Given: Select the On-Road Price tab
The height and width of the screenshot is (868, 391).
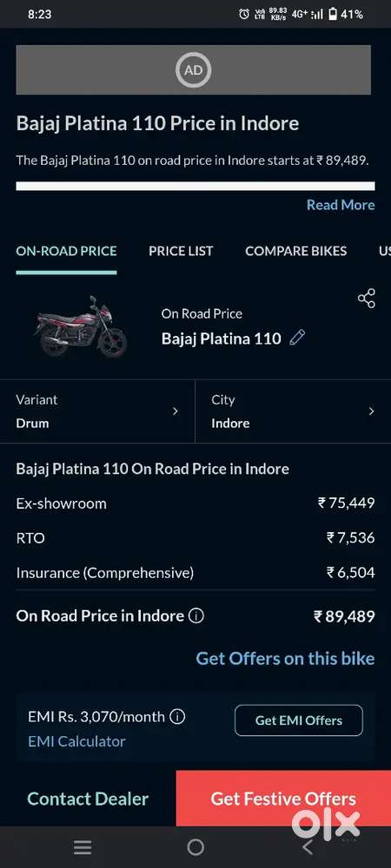Looking at the screenshot, I should [x=66, y=252].
